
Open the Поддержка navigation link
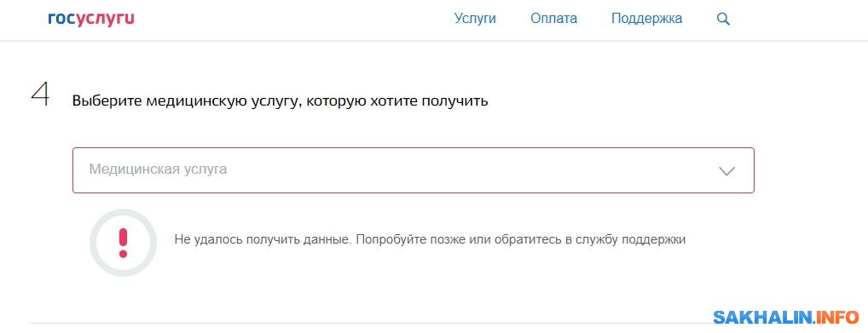[646, 19]
